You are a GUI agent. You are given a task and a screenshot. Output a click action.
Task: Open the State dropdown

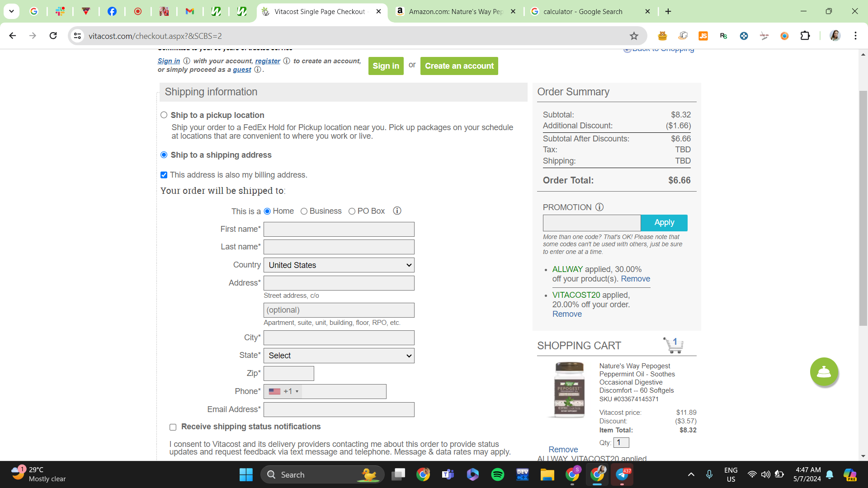click(x=339, y=356)
